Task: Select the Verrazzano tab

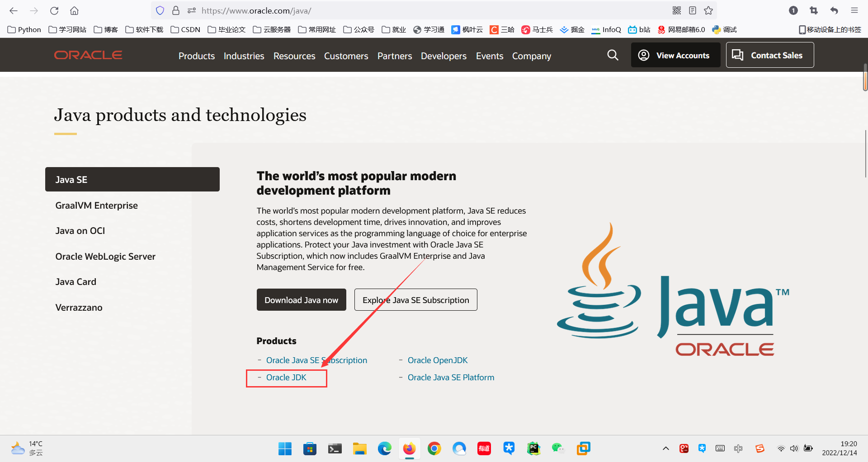Action: pos(79,308)
